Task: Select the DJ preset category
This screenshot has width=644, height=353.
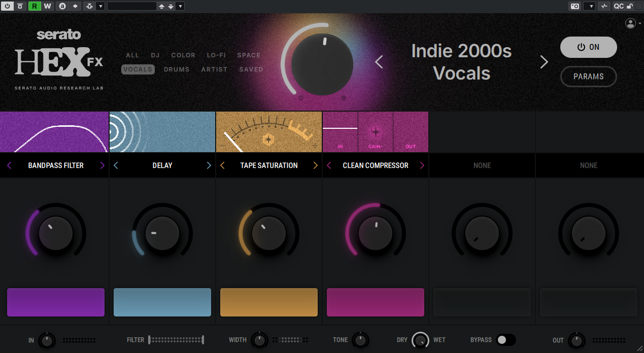Action: coord(155,55)
